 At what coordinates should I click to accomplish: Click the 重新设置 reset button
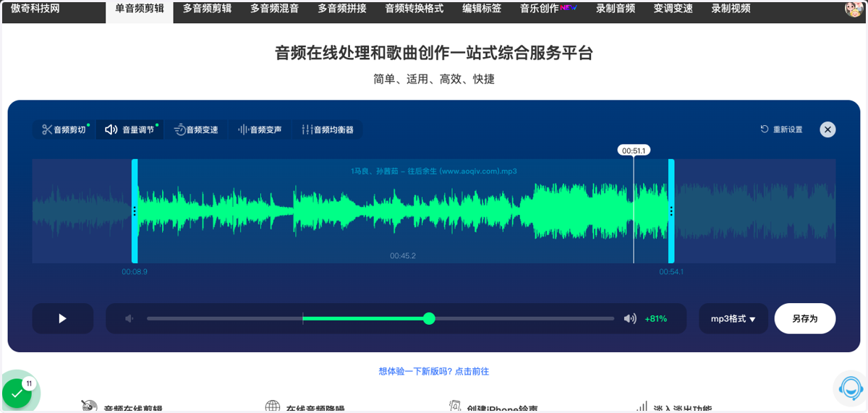pyautogui.click(x=781, y=129)
